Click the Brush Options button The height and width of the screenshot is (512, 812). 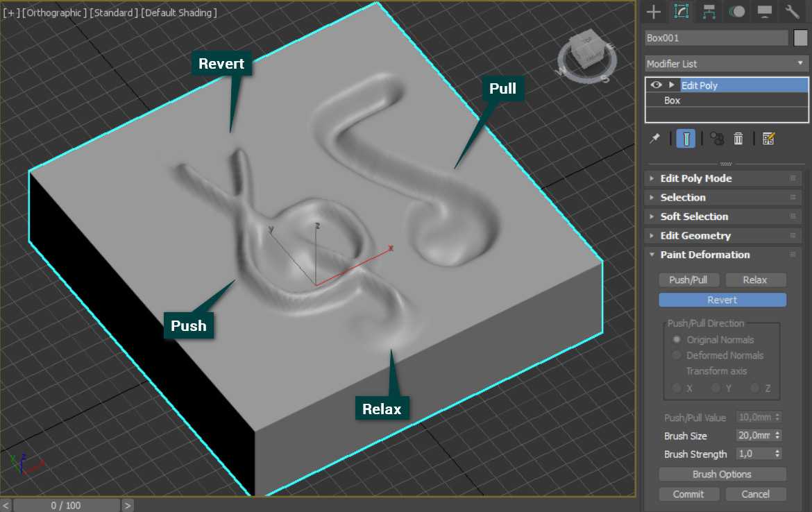[722, 475]
